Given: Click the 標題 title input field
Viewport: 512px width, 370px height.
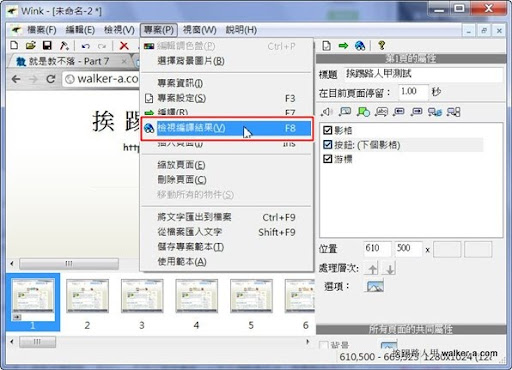Looking at the screenshot, I should [x=423, y=74].
